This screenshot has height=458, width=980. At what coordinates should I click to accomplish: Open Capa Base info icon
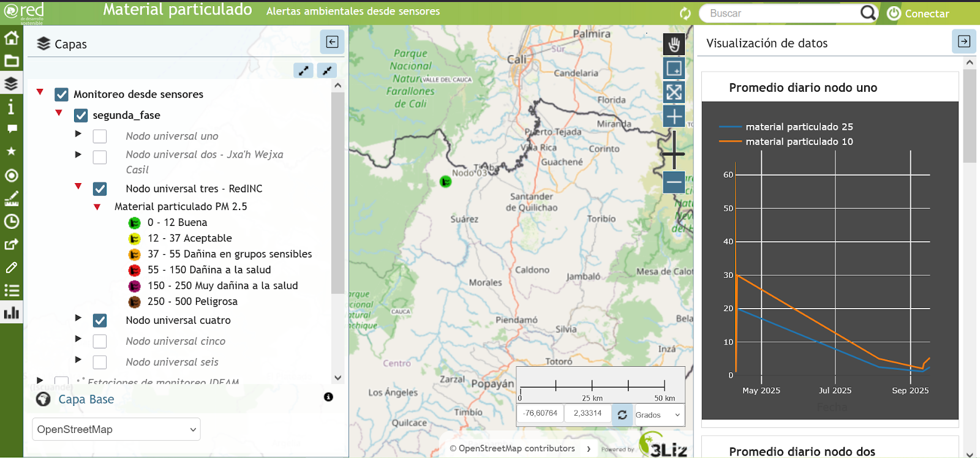click(x=328, y=397)
